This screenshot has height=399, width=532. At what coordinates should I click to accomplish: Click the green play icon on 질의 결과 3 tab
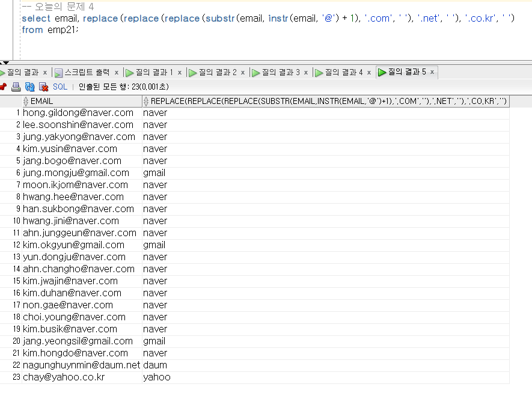point(256,73)
